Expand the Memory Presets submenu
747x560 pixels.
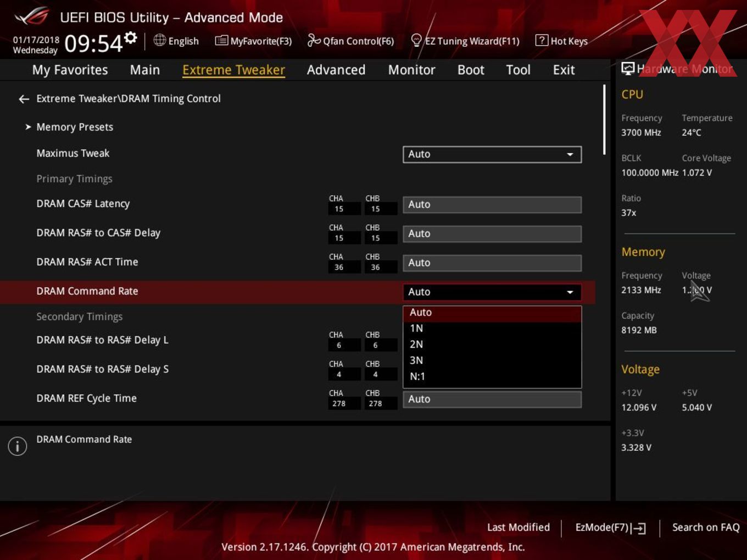point(75,127)
